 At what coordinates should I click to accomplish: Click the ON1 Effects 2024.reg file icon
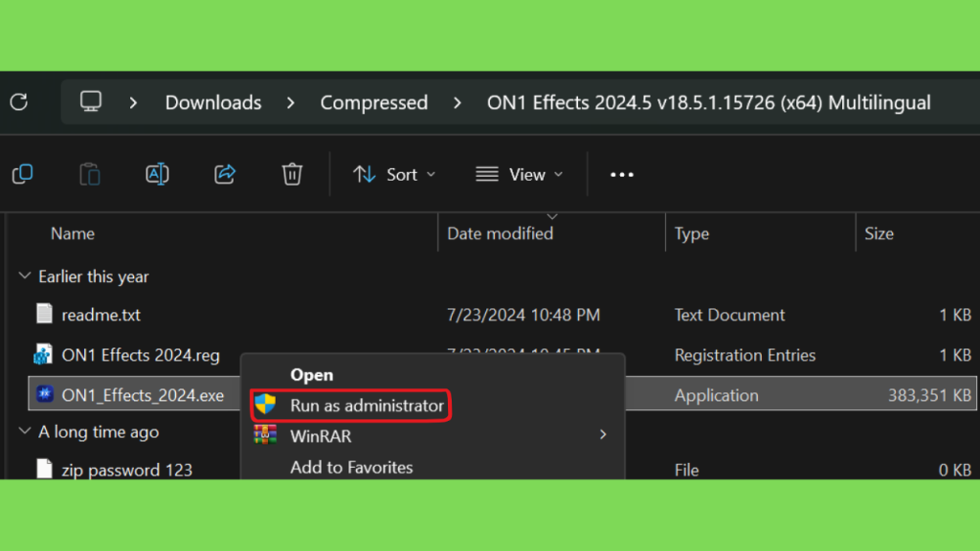(x=43, y=354)
